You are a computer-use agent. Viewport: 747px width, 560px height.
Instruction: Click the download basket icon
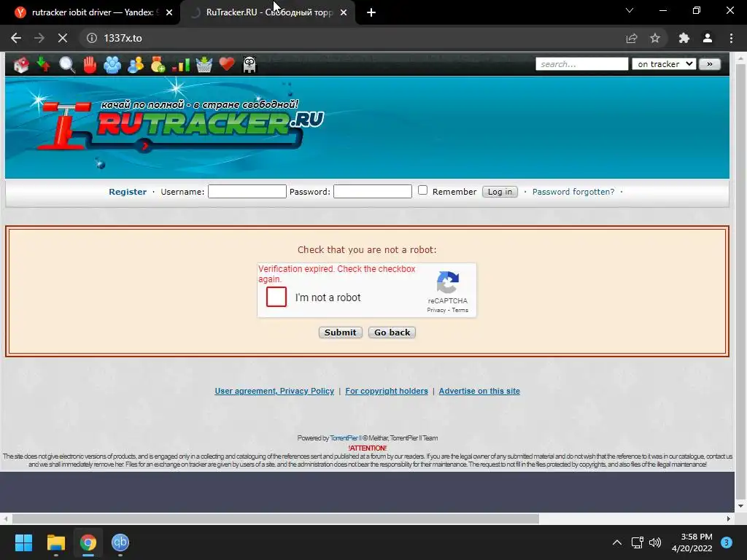click(x=204, y=64)
